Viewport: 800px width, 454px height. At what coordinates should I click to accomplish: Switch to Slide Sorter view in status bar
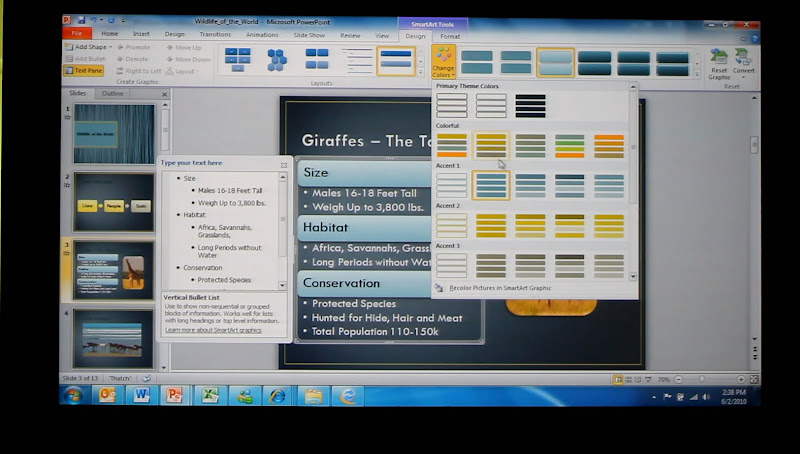tap(628, 380)
